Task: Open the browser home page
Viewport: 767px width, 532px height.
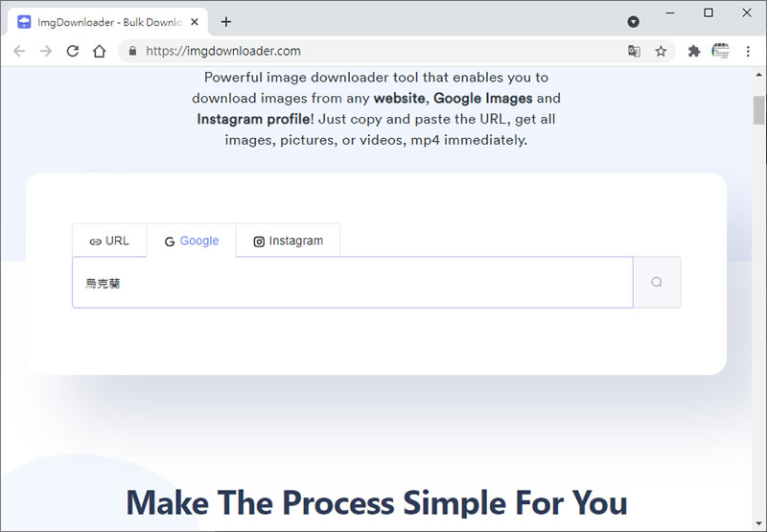Action: 100,51
